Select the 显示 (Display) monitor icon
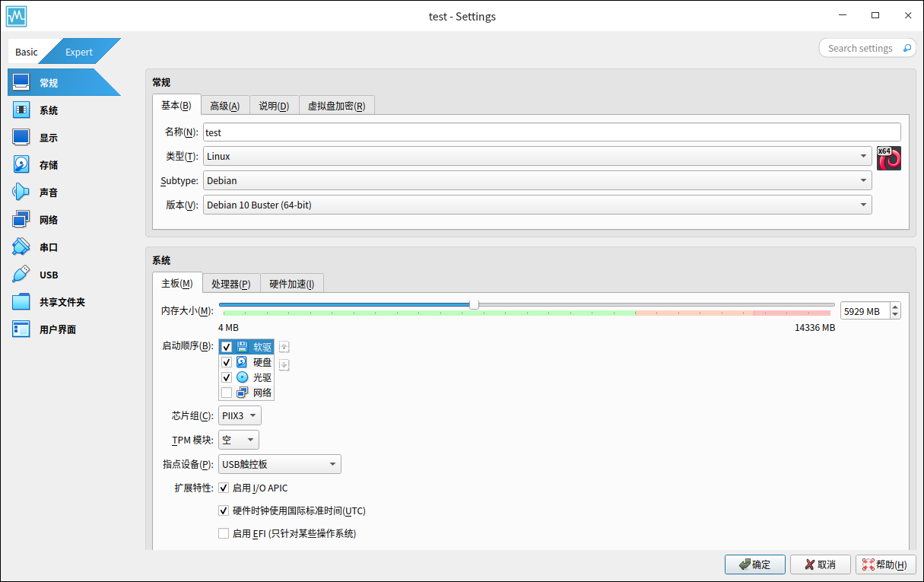The width and height of the screenshot is (924, 582). pos(21,138)
